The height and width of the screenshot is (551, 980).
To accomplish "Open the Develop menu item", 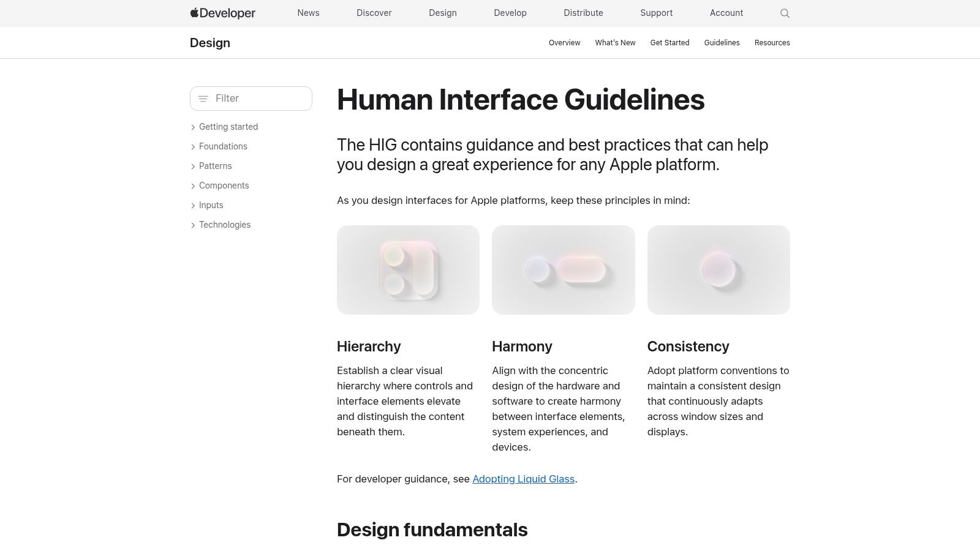I will [x=510, y=13].
